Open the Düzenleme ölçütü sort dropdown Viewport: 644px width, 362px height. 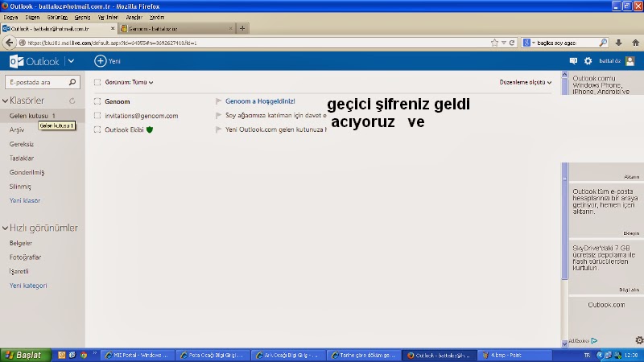coord(526,82)
